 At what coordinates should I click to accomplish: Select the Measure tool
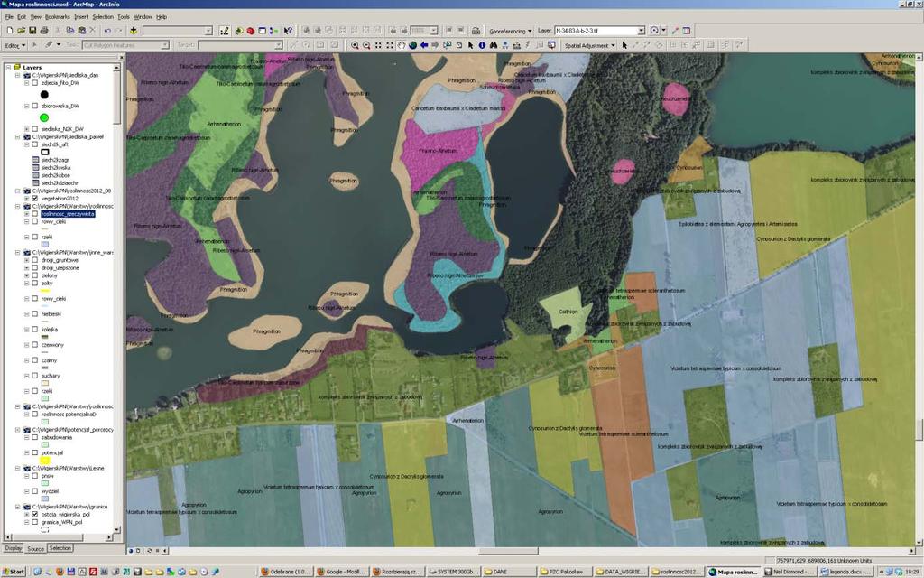(517, 45)
